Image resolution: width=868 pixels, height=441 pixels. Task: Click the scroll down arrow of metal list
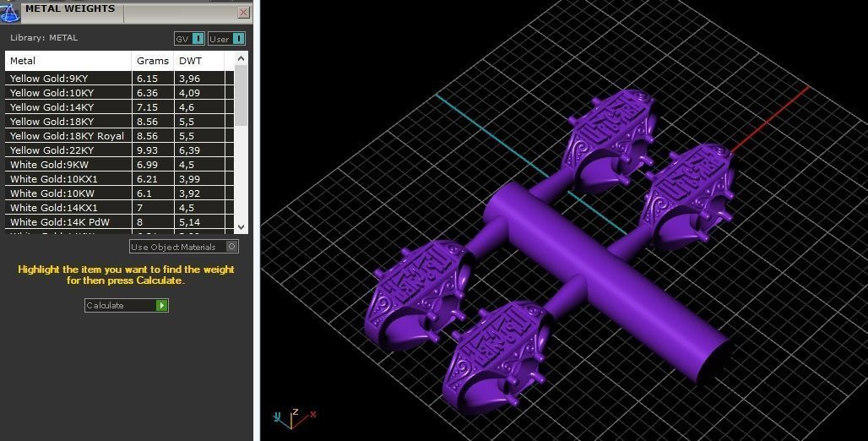click(241, 226)
